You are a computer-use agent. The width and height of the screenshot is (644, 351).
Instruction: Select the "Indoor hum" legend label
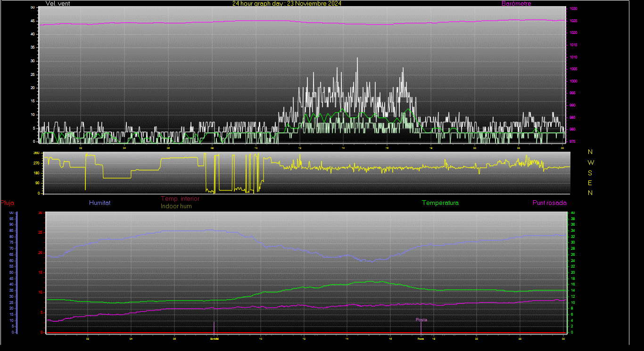click(x=176, y=206)
